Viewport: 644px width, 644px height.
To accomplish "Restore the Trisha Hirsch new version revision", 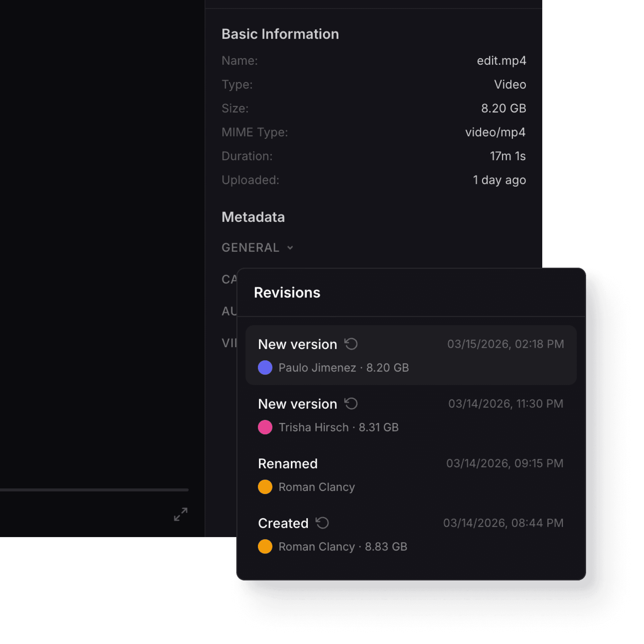I will [351, 404].
